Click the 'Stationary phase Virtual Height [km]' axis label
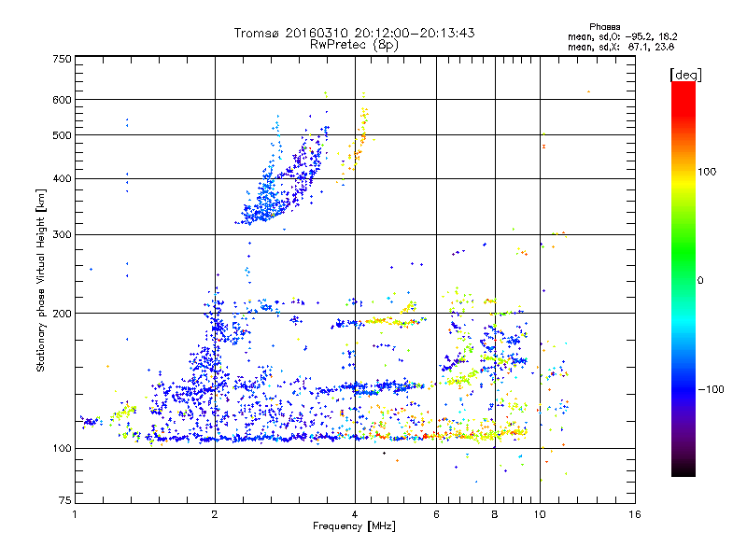Viewport: 747px width, 560px height. click(41, 281)
